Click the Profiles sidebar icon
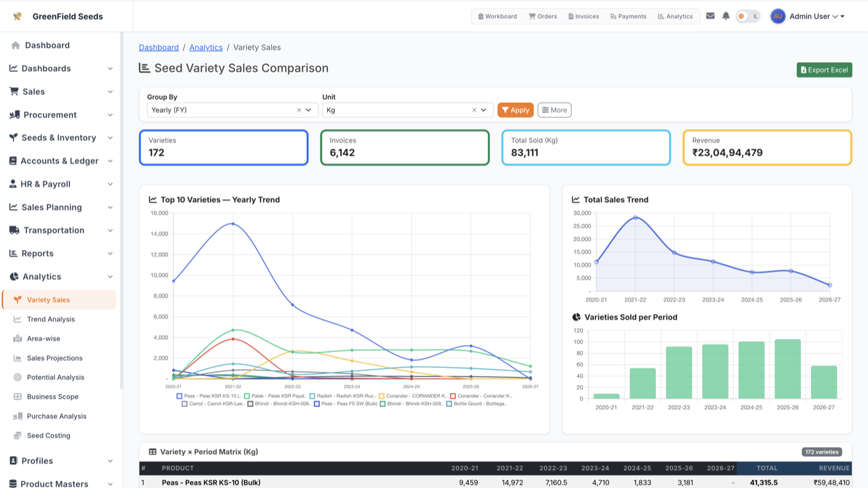868x488 pixels. [x=14, y=461]
